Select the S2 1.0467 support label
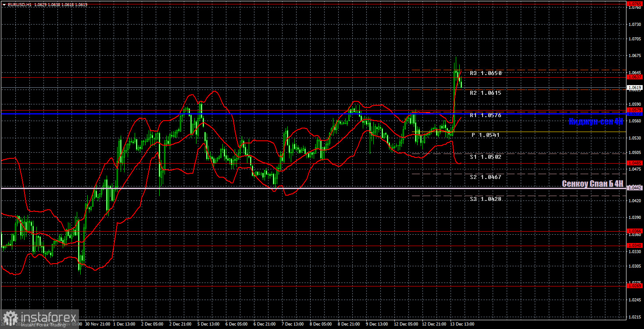 click(486, 177)
